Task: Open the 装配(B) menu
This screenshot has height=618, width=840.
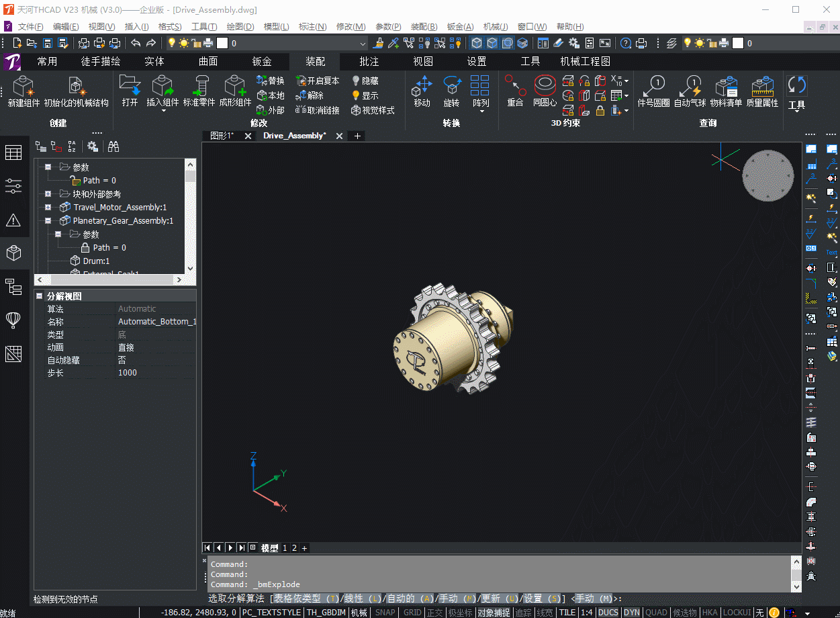Action: [424, 27]
